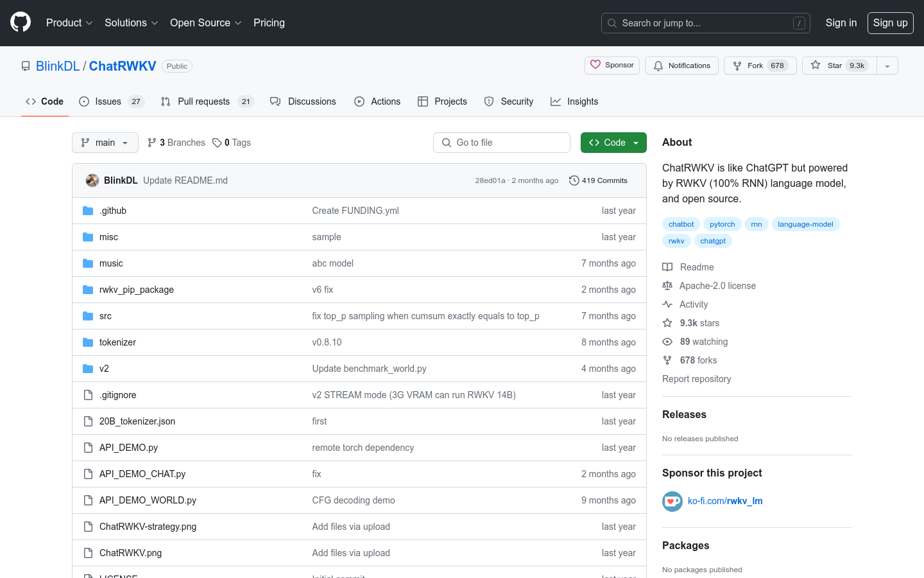The image size is (924, 578).
Task: Star the ChatRWKV repository
Action: 839,66
